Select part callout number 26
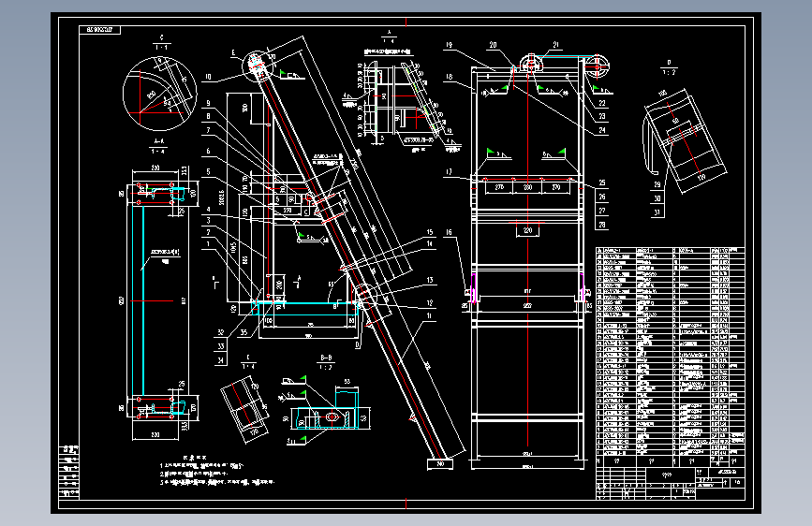Viewport: 812px width, 526px height. point(602,197)
